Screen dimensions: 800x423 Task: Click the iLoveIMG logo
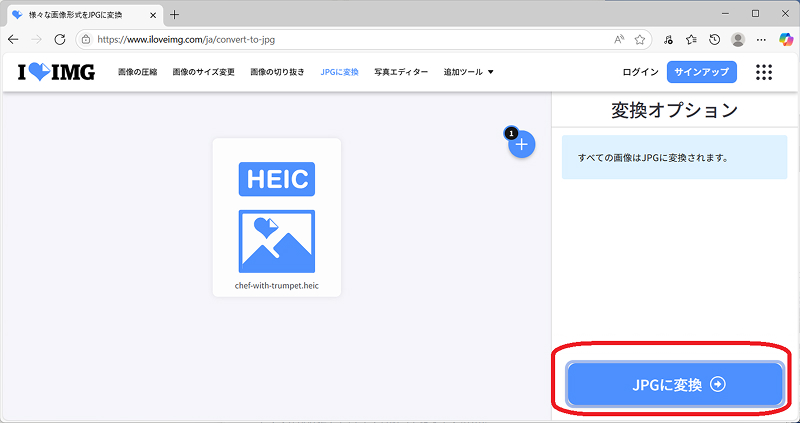point(56,72)
